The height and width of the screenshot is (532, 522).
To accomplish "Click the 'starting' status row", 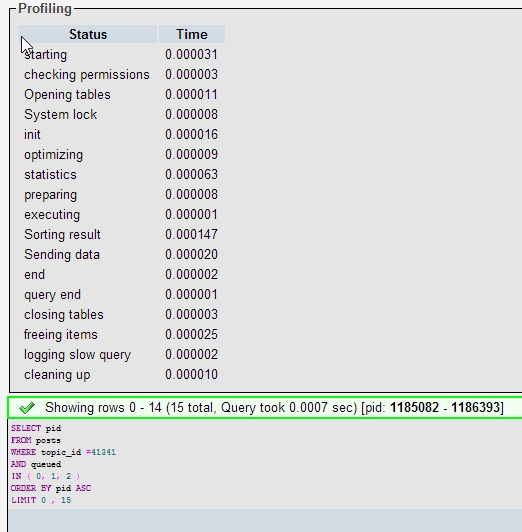I will point(121,55).
